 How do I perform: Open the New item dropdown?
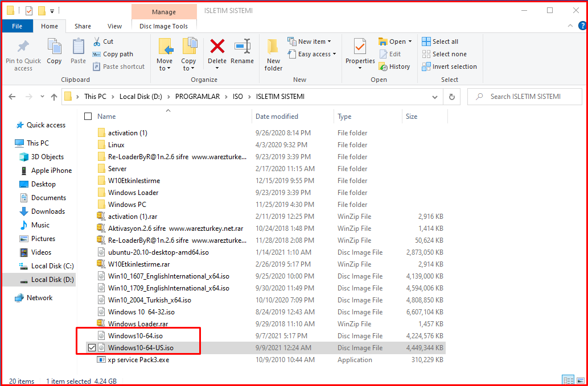[329, 41]
